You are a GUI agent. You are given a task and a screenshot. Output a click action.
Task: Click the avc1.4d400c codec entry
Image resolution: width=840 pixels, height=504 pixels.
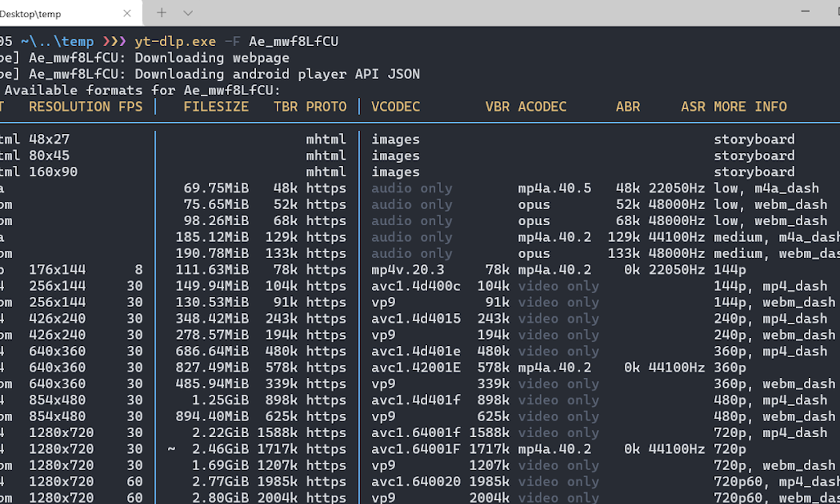pos(416,286)
